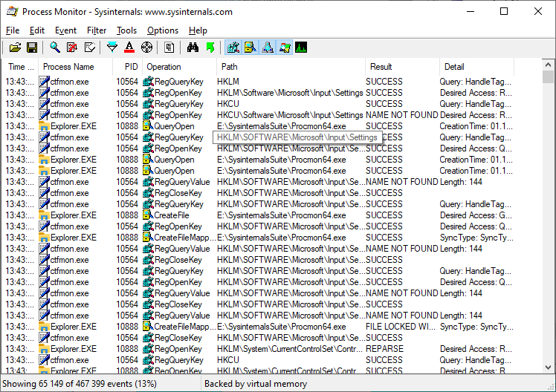This screenshot has width=556, height=392.
Task: Click the first RegQueryKey registry operation icon
Action: pyautogui.click(x=148, y=82)
